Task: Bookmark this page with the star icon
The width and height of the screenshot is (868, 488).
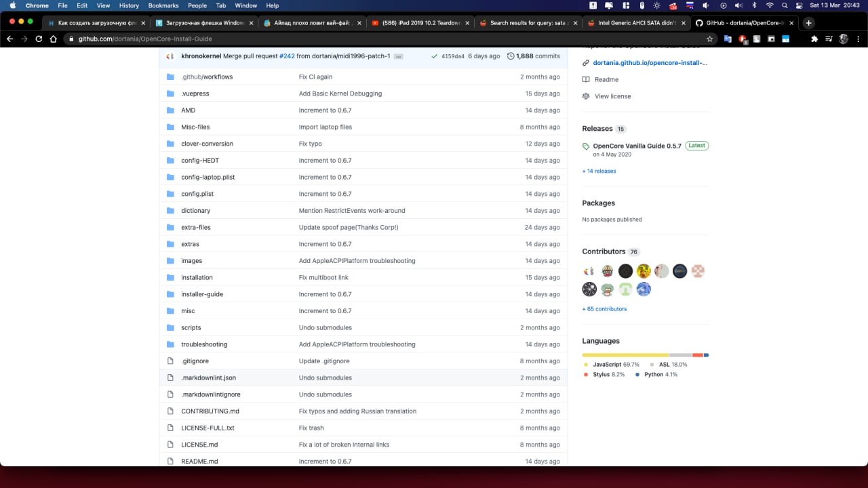Action: [709, 39]
